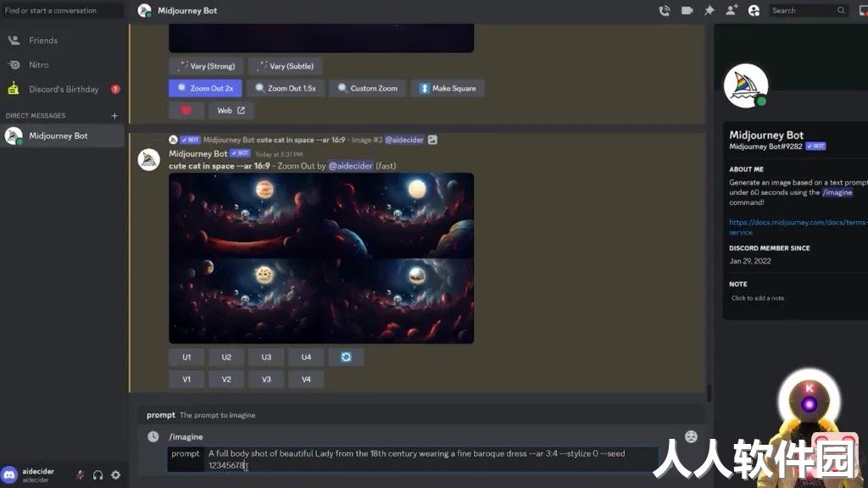Click the replied message image attachment icon
This screenshot has width=868, height=488.
tap(432, 140)
